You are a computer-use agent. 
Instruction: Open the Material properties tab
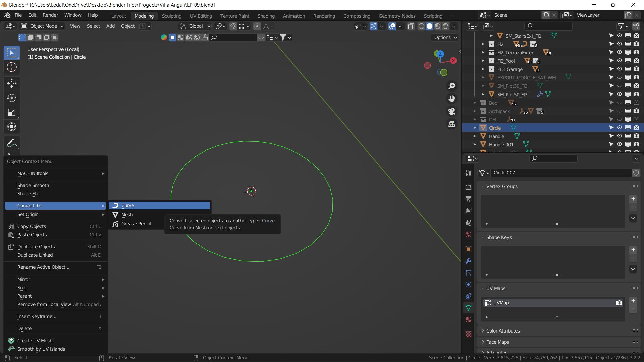click(468, 319)
